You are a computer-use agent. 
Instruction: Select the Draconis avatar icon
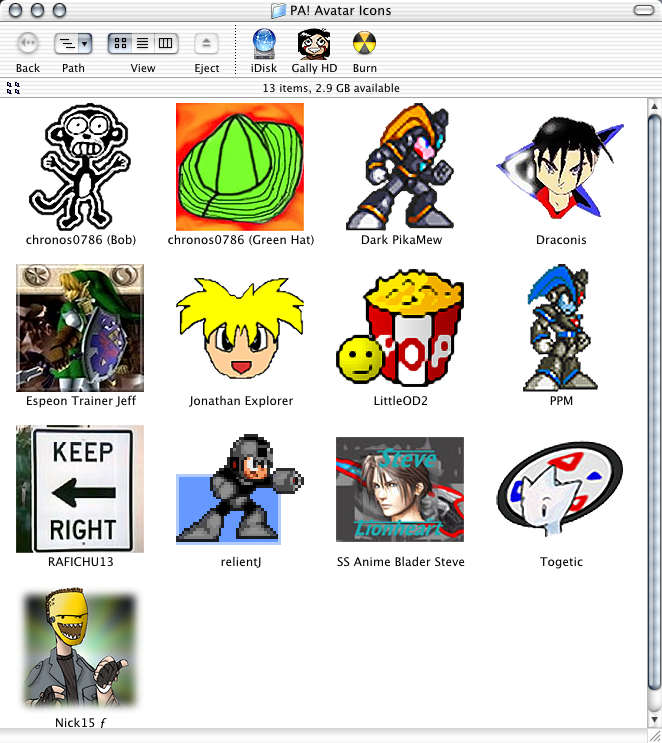(x=560, y=167)
